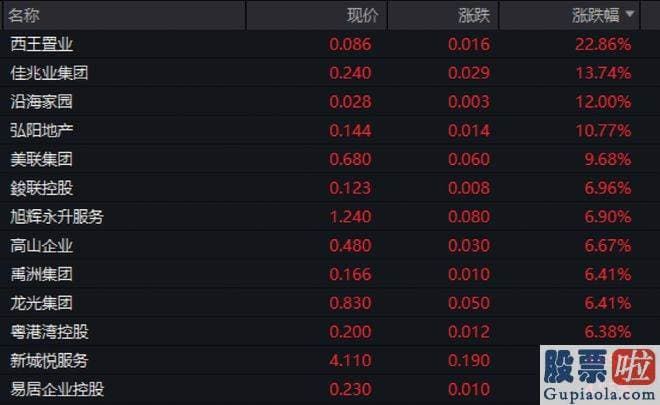
Task: Click 禹洲集团 change value 0.010
Action: [x=469, y=274]
